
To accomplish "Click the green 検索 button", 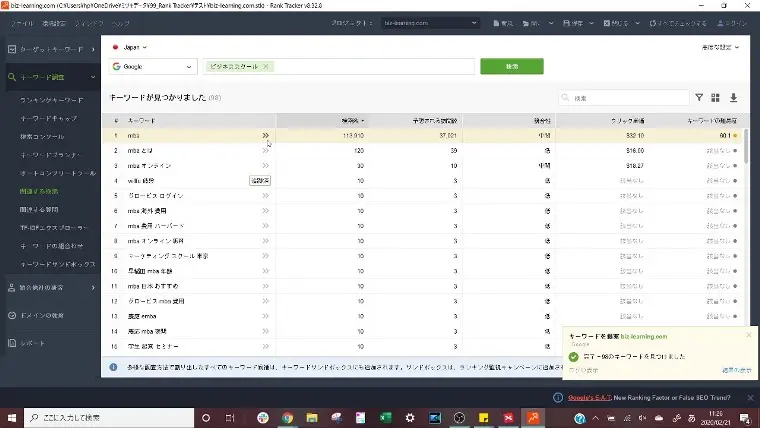I will 511,66.
